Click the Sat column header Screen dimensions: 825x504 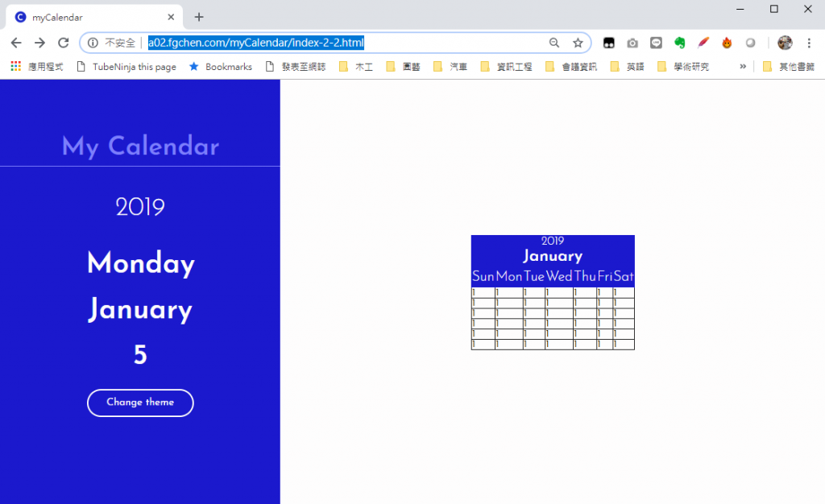(x=624, y=276)
